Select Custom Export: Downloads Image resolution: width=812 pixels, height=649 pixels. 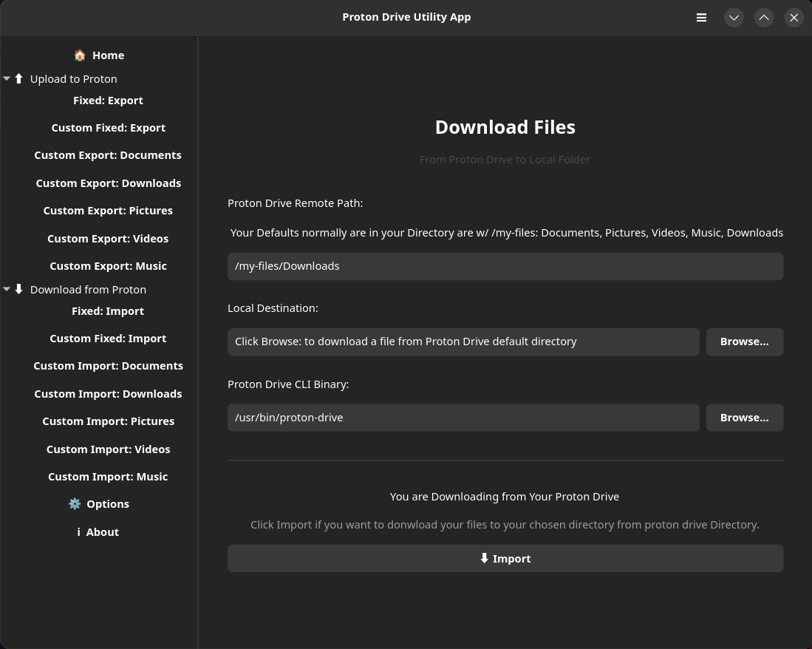tap(108, 183)
